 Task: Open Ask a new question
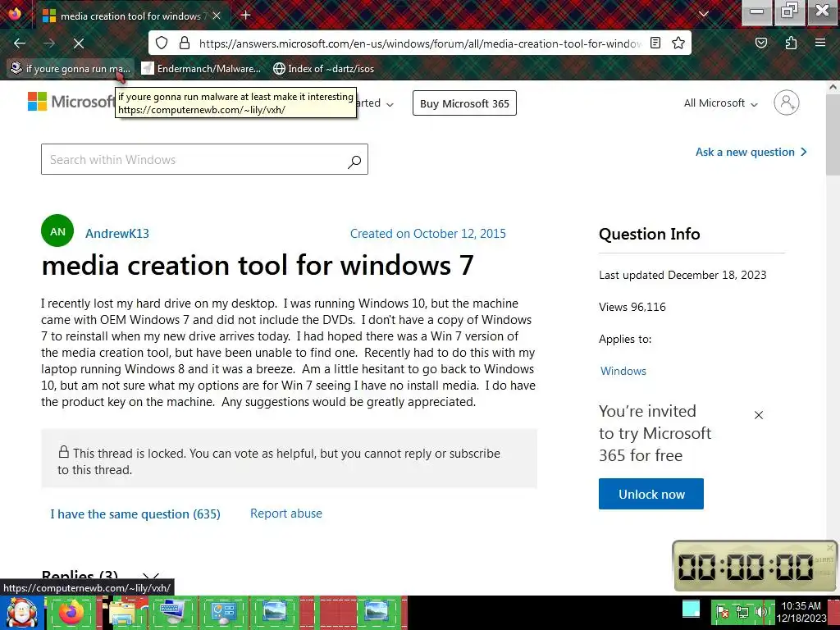coord(751,152)
